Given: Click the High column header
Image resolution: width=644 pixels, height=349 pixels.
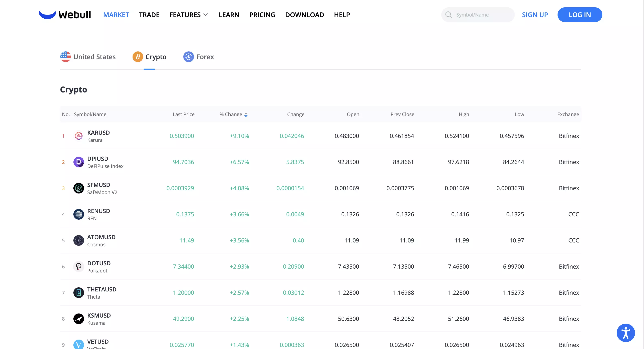Looking at the screenshot, I should click(x=464, y=114).
